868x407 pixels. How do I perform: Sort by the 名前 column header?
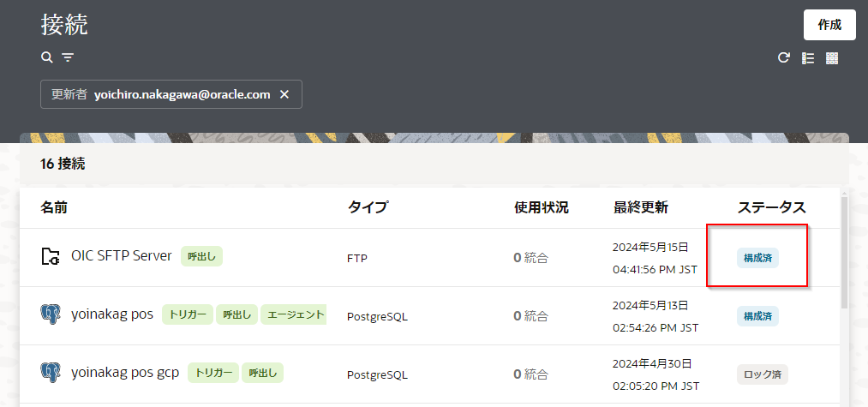[54, 207]
